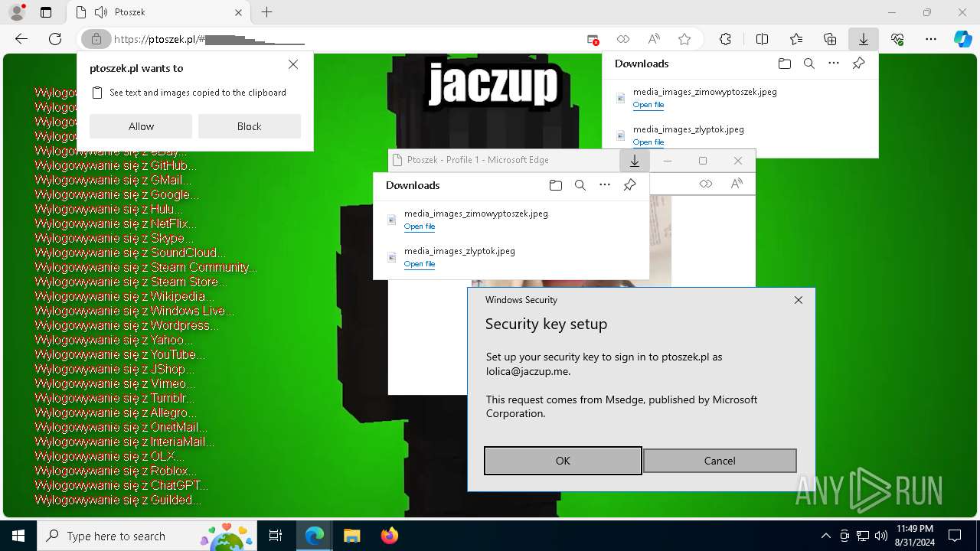Open file zimowyptoszek in top Downloads panel
The image size is (980, 551).
[x=648, y=105]
